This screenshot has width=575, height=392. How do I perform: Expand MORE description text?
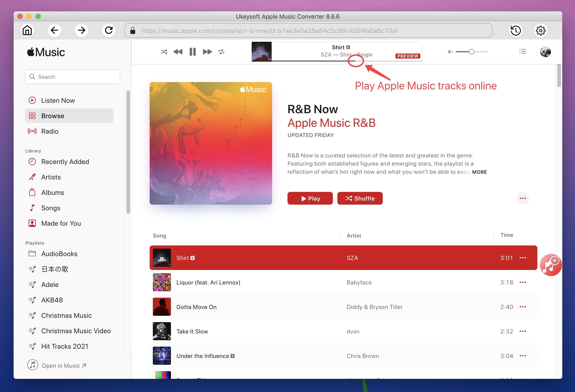tap(479, 171)
